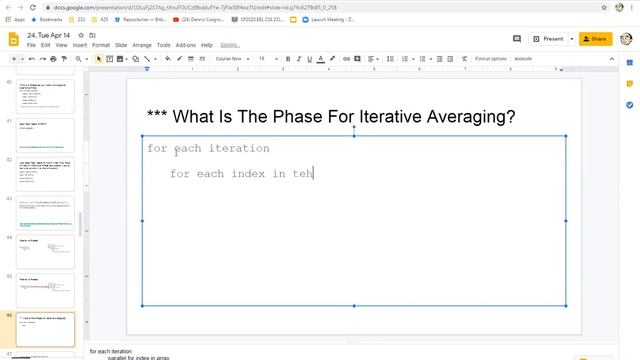The height and width of the screenshot is (360, 640).
Task: Expand the numbered list dropdown arrow
Action: tap(413, 59)
